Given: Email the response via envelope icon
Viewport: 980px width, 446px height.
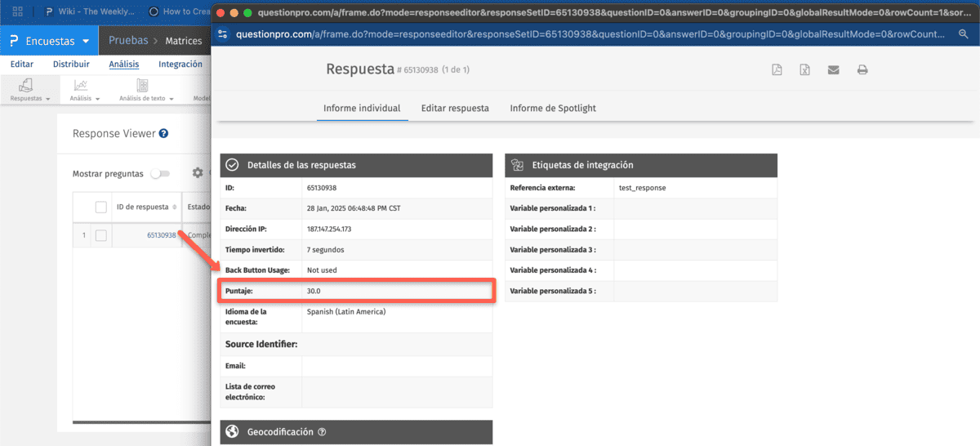Looking at the screenshot, I should tap(833, 70).
